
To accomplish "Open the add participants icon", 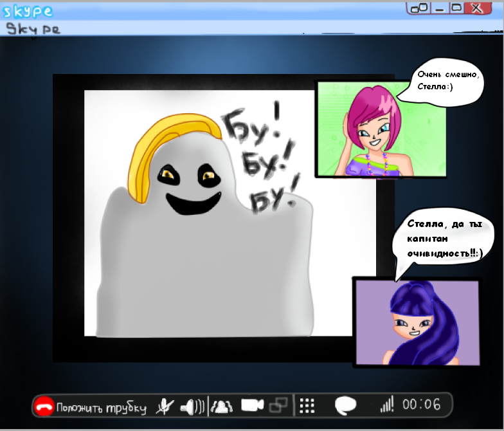I will [x=222, y=406].
